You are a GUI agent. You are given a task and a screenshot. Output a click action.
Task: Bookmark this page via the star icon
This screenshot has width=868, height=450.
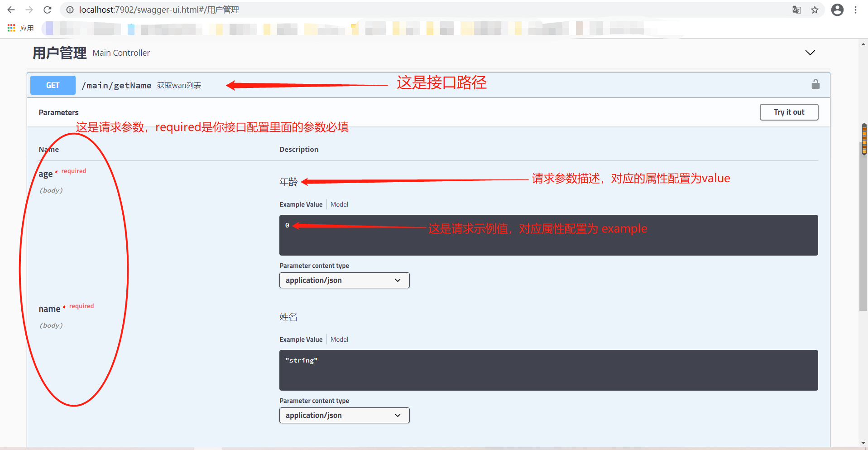815,10
